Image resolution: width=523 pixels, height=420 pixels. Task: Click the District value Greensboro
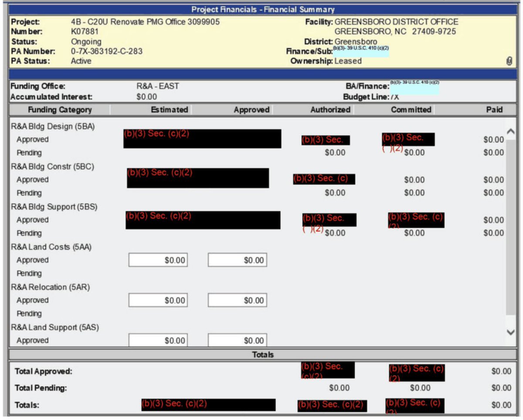pos(356,42)
